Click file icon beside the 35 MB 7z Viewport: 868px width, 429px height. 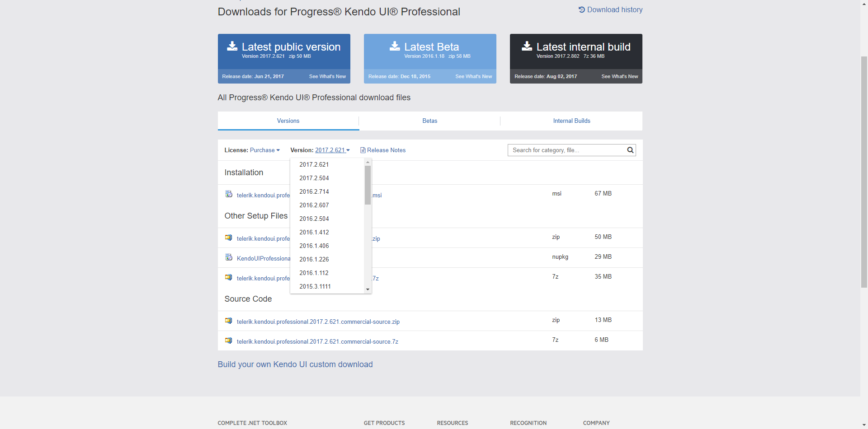coord(229,277)
